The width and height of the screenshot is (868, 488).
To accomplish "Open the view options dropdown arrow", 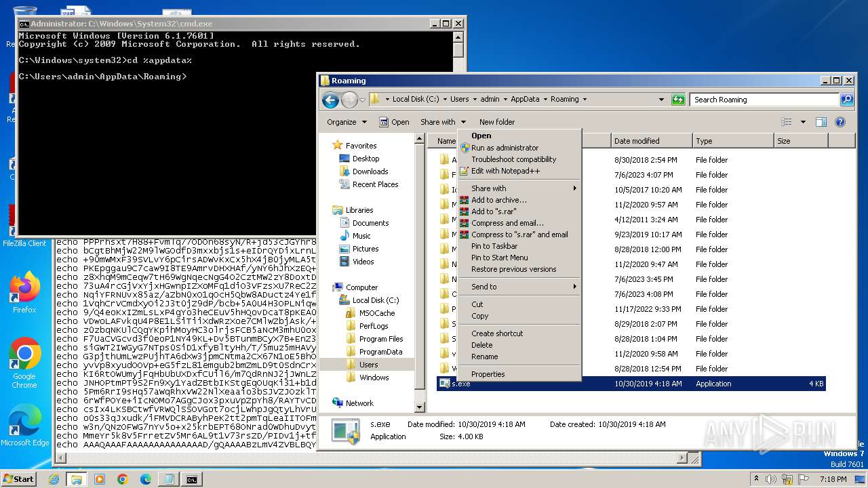I will click(x=803, y=122).
